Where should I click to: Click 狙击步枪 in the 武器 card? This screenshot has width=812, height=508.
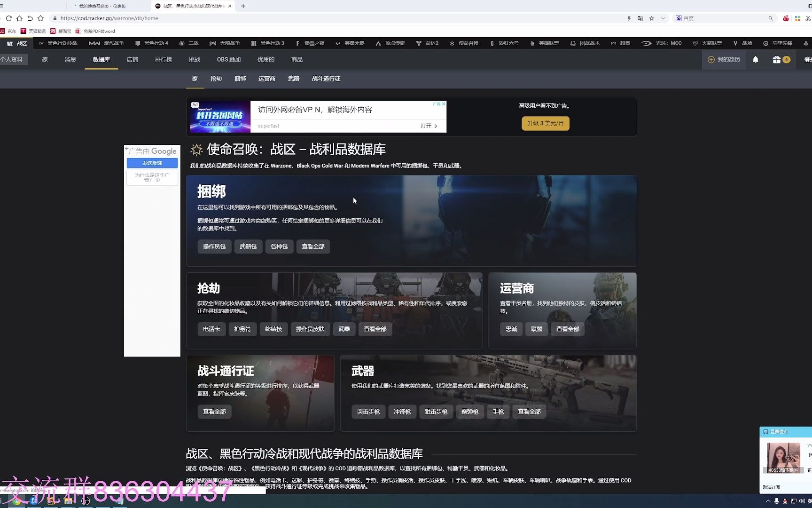tap(436, 412)
